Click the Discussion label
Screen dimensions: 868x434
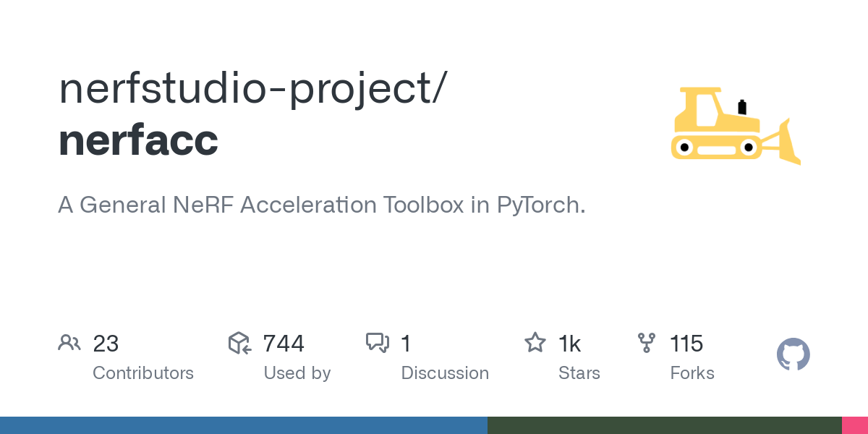pos(445,373)
